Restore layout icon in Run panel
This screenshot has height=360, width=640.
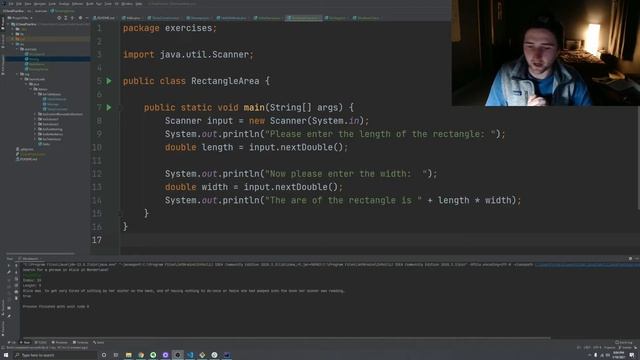pyautogui.click(x=9, y=308)
